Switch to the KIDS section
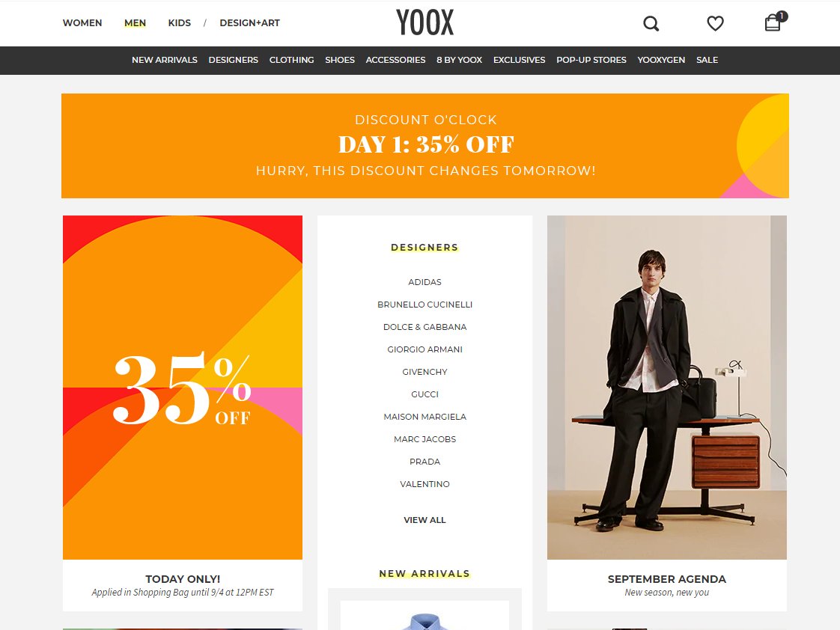This screenshot has width=840, height=630. [x=180, y=23]
